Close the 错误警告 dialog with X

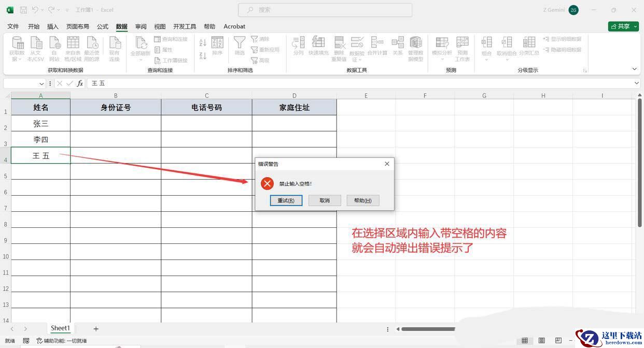(387, 164)
